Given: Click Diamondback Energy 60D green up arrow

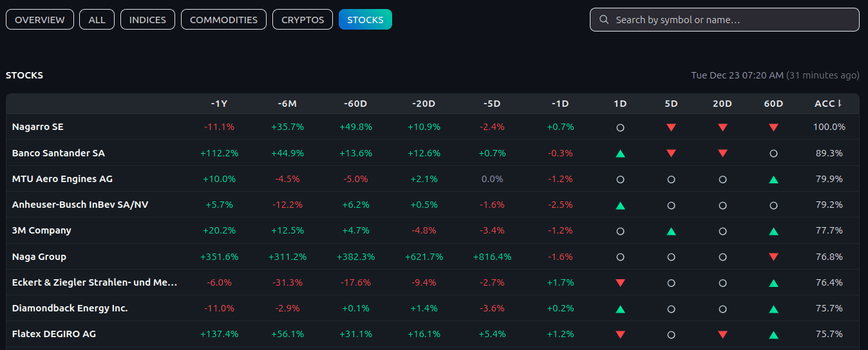Looking at the screenshot, I should [773, 309].
